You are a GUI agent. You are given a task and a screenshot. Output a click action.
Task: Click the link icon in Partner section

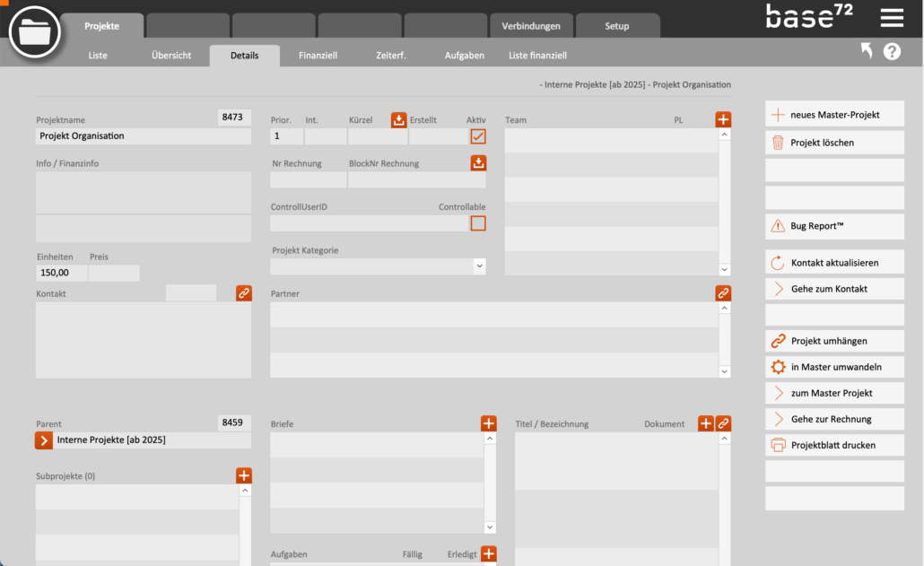[x=723, y=293]
